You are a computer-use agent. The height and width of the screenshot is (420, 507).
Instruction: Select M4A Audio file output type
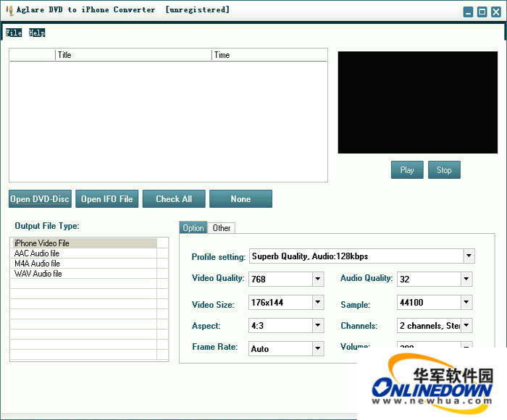tap(84, 264)
